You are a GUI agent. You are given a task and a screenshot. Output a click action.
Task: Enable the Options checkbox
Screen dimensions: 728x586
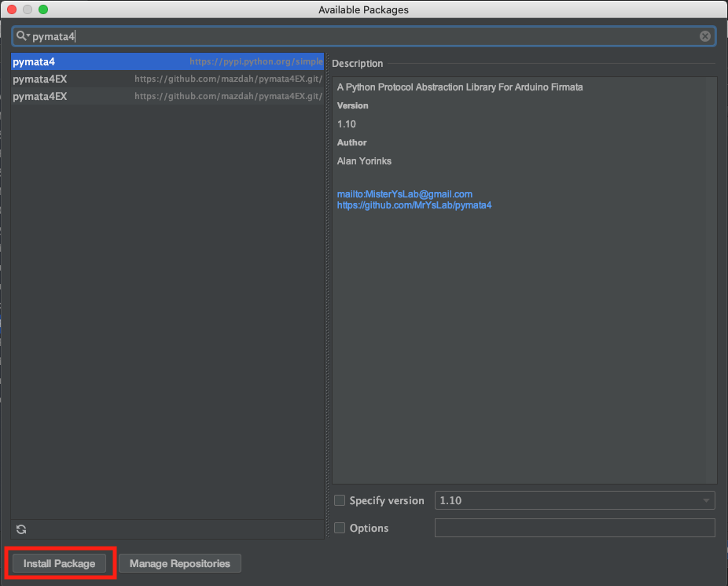(x=340, y=528)
